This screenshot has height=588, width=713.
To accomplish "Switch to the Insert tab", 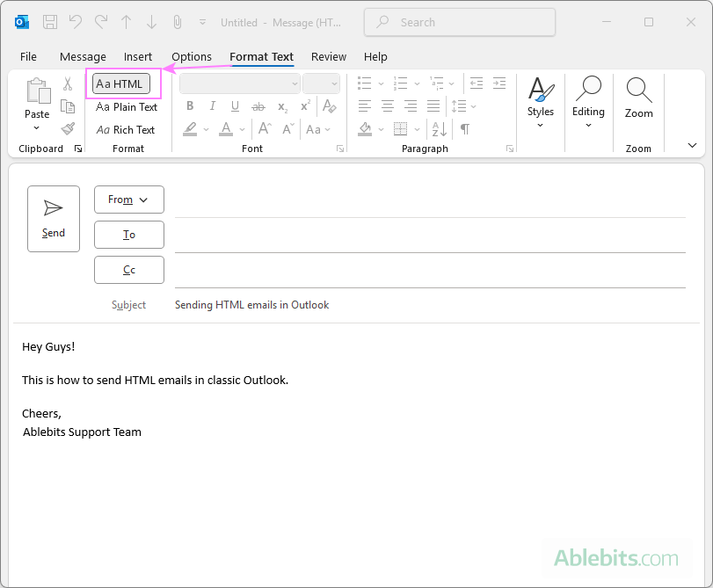I will pos(138,56).
